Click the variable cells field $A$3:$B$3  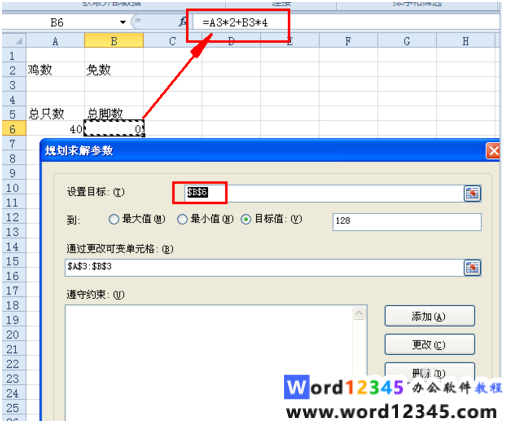(264, 268)
